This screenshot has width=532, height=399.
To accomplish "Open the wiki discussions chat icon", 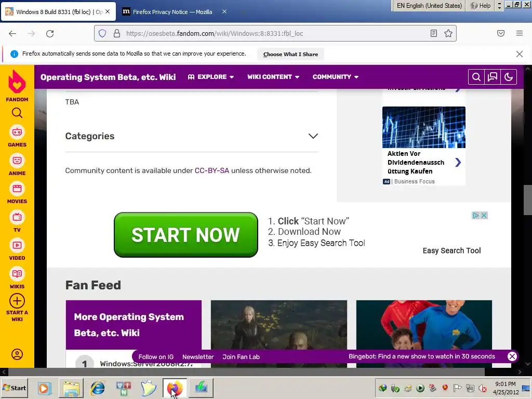I will [493, 77].
